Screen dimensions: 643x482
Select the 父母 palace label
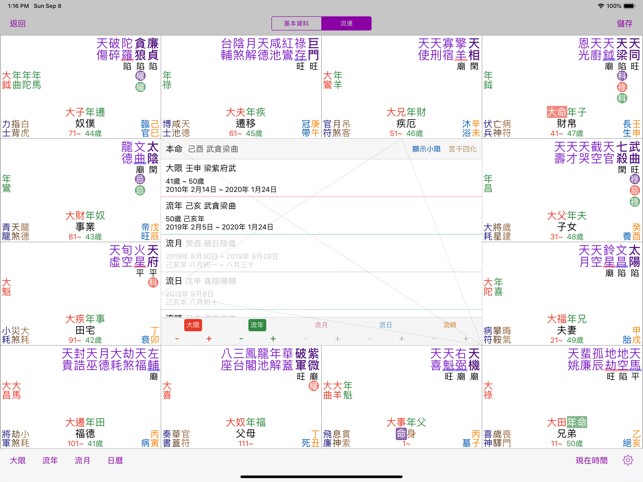245,433
